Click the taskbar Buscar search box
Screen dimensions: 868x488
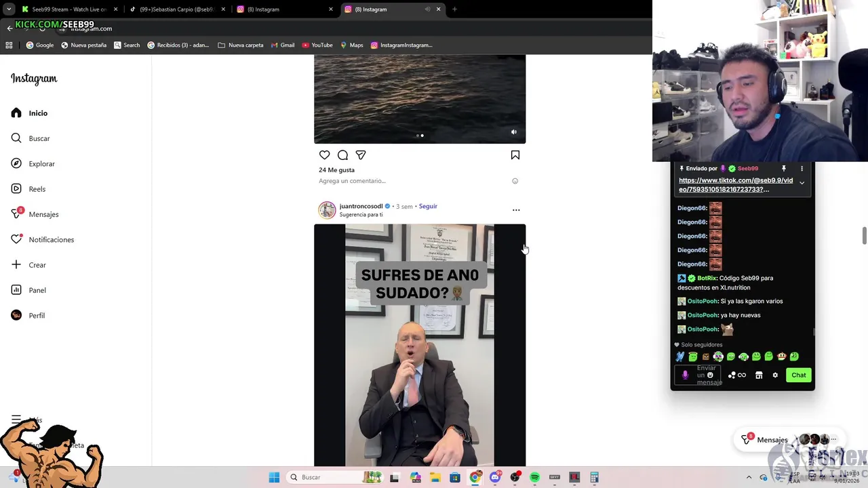pos(336,477)
